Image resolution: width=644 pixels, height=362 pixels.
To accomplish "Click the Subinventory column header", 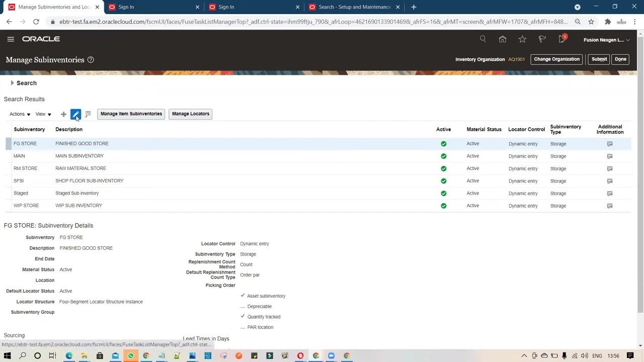I will [29, 129].
